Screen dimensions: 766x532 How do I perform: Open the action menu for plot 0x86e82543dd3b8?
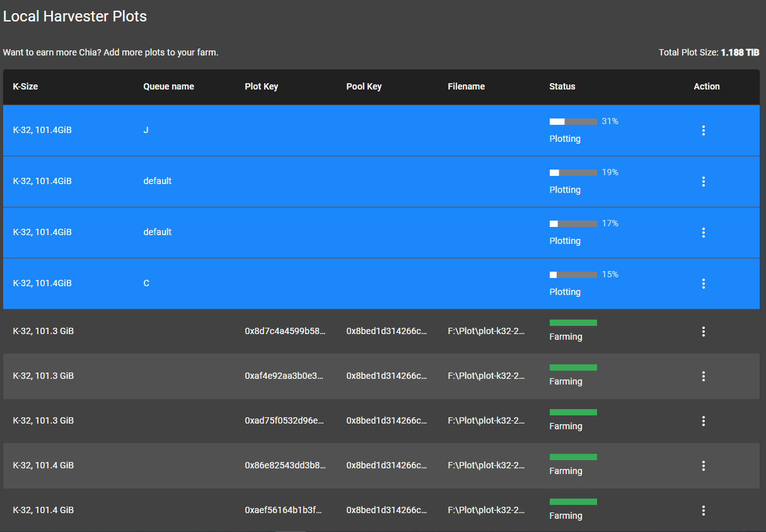point(704,466)
